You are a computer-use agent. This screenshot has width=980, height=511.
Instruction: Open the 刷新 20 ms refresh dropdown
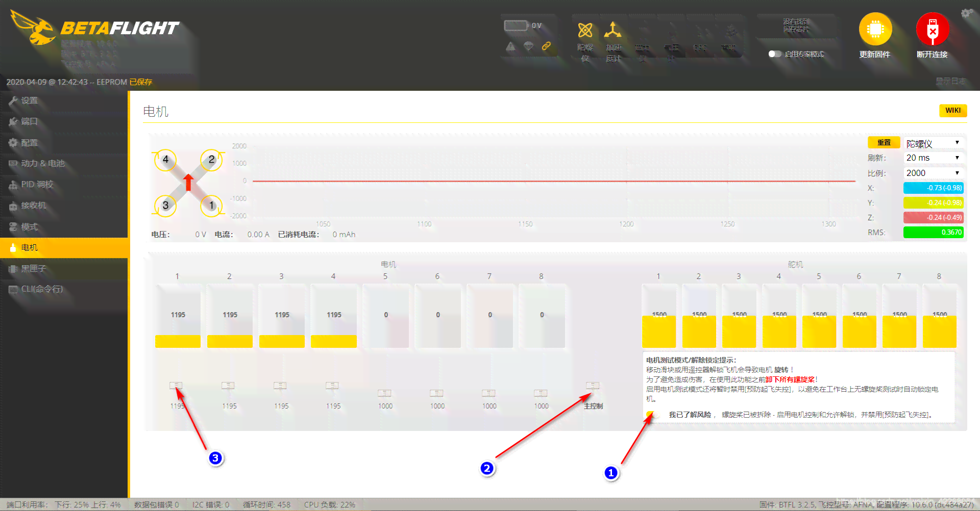tap(934, 158)
